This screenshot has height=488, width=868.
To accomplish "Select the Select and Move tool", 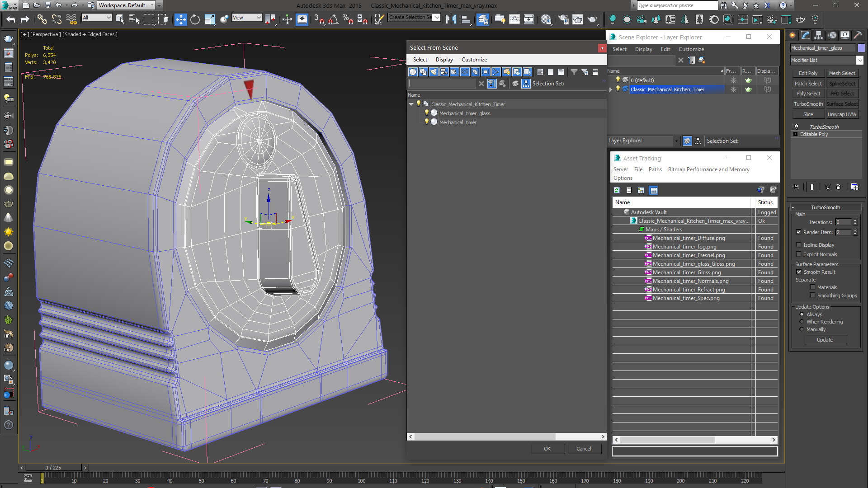I will pyautogui.click(x=180, y=19).
